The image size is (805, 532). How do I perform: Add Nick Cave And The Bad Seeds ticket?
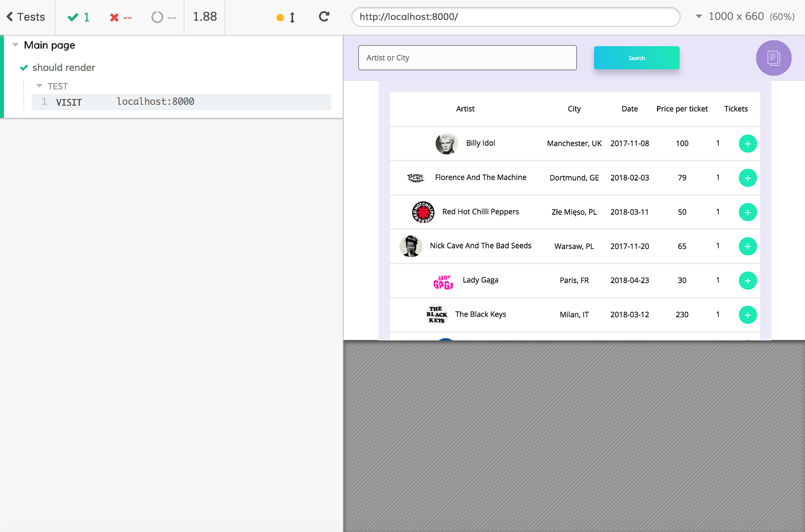coord(748,246)
